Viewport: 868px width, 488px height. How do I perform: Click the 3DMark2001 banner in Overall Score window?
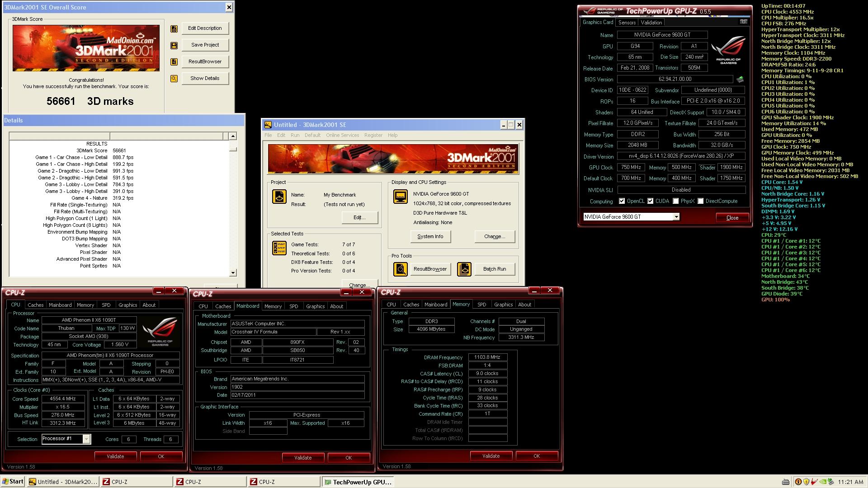click(x=86, y=48)
